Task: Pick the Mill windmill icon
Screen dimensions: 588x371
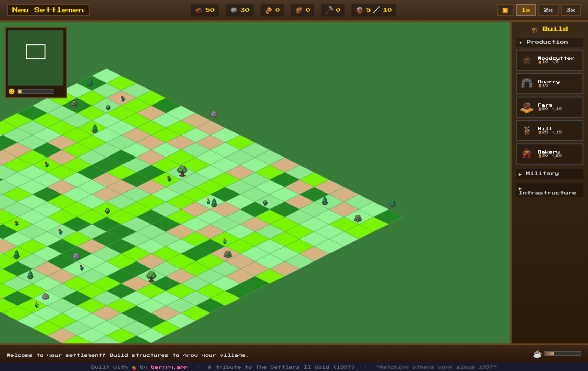Action: click(527, 131)
